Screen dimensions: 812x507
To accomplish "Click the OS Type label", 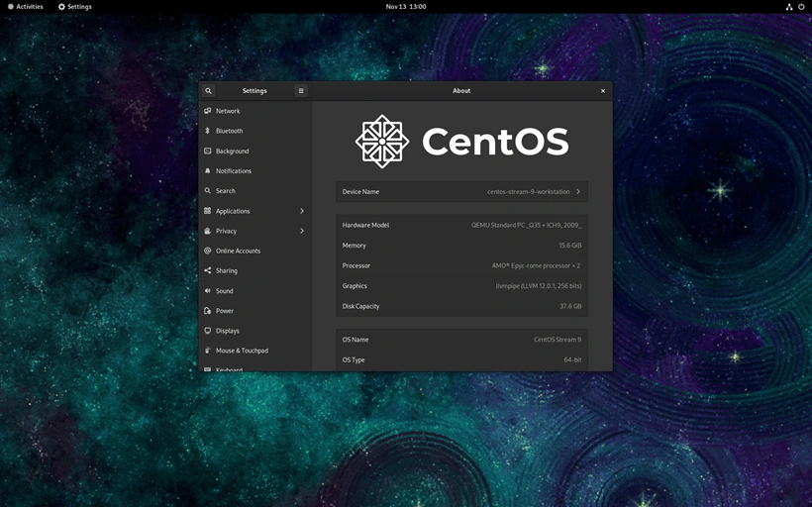I will tap(354, 359).
